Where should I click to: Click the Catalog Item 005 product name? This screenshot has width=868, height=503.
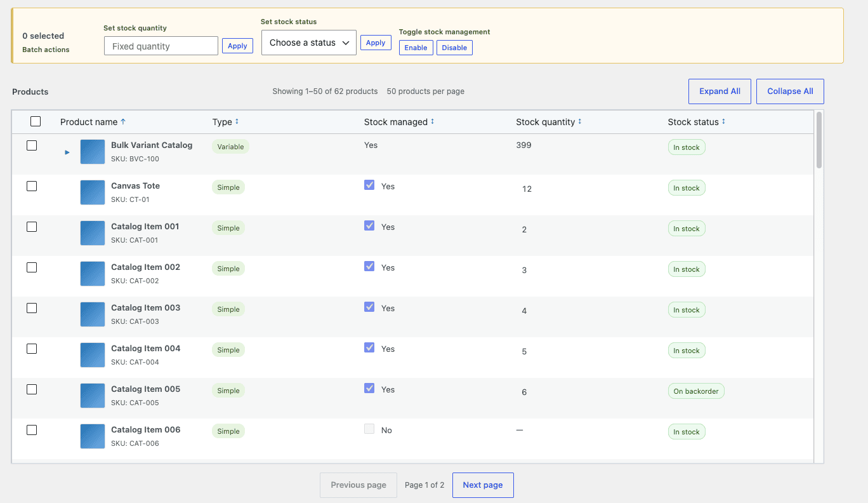point(145,389)
